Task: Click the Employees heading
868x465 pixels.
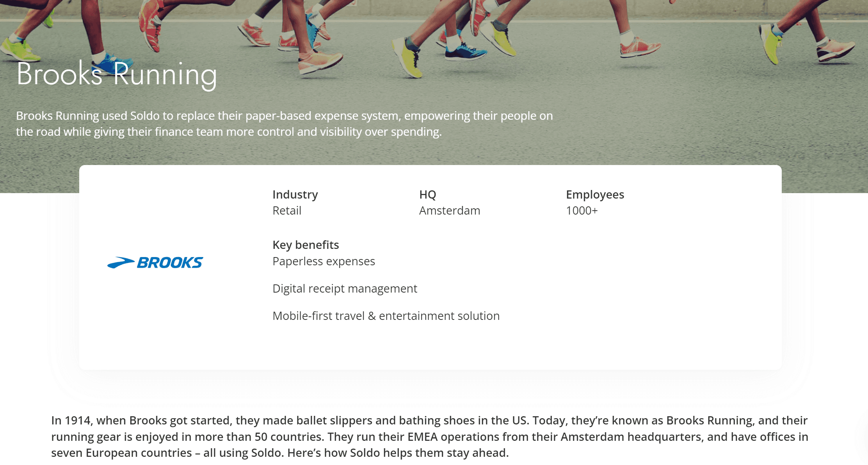Action: 595,194
